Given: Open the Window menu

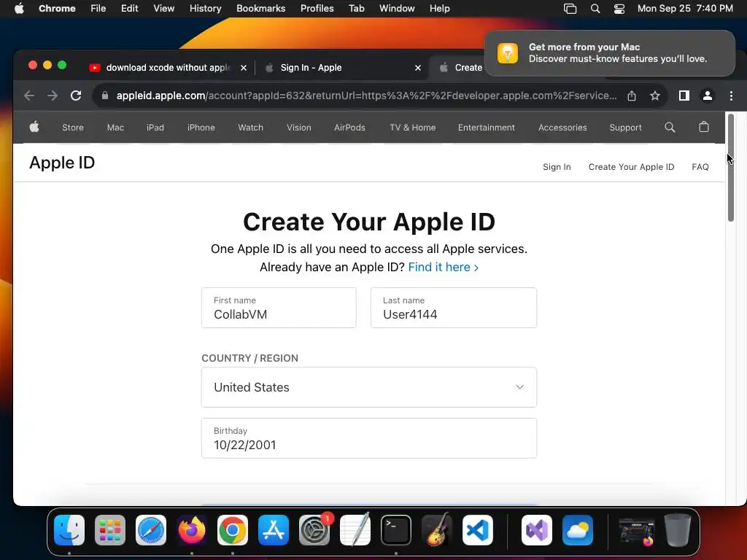Looking at the screenshot, I should (x=397, y=9).
